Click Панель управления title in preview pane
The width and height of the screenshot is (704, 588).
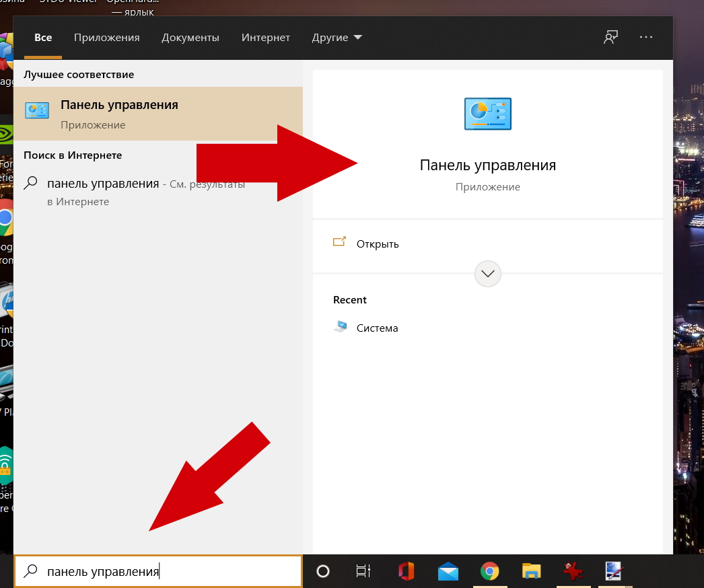pos(487,166)
